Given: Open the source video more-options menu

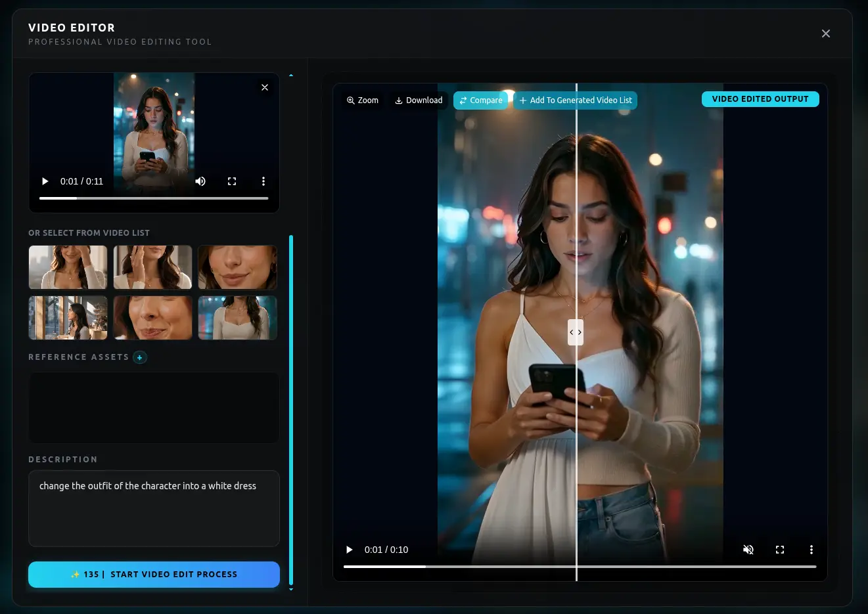Looking at the screenshot, I should 263,181.
